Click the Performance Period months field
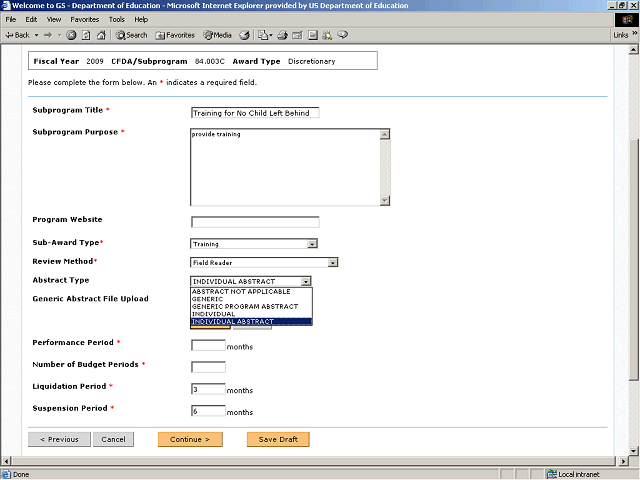Image resolution: width=640 pixels, height=480 pixels. pyautogui.click(x=208, y=345)
